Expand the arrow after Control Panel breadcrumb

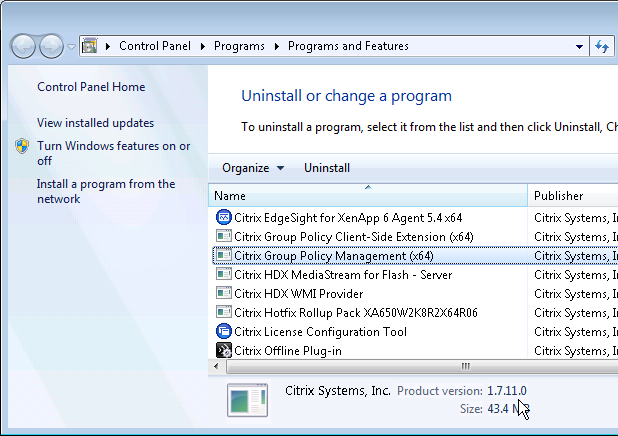pyautogui.click(x=203, y=47)
